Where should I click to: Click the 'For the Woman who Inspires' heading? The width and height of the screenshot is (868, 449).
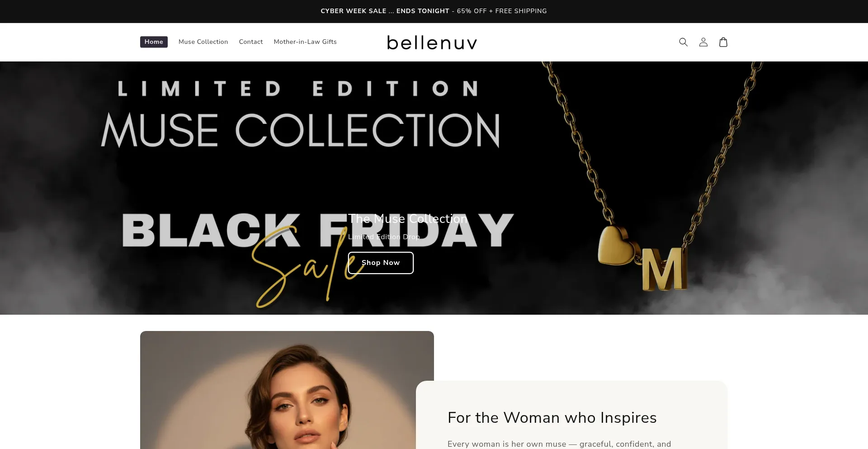552,418
